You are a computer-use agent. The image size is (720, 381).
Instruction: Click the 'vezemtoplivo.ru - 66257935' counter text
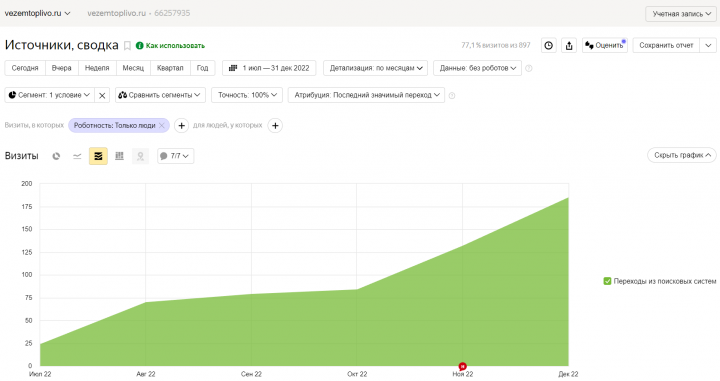[x=139, y=13]
